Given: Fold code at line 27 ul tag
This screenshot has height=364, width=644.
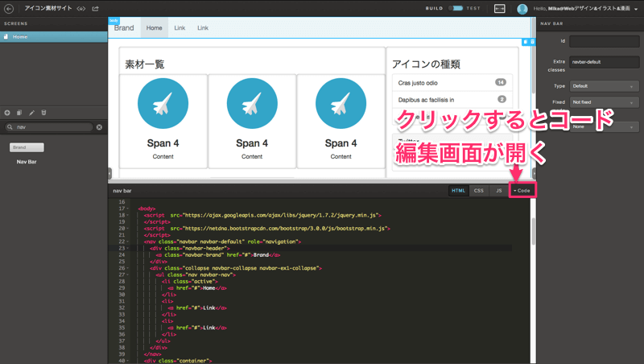Looking at the screenshot, I should [x=127, y=275].
